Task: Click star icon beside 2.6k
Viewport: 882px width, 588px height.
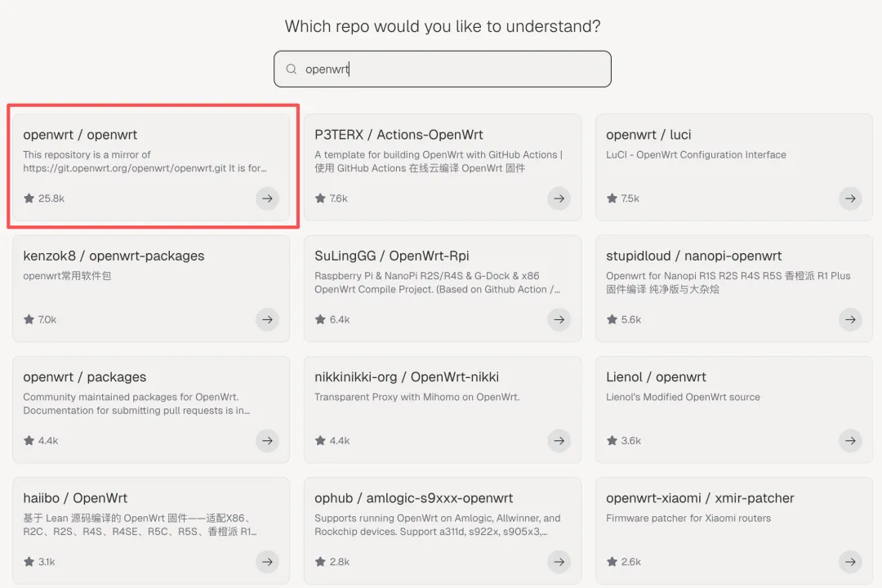Action: [612, 562]
